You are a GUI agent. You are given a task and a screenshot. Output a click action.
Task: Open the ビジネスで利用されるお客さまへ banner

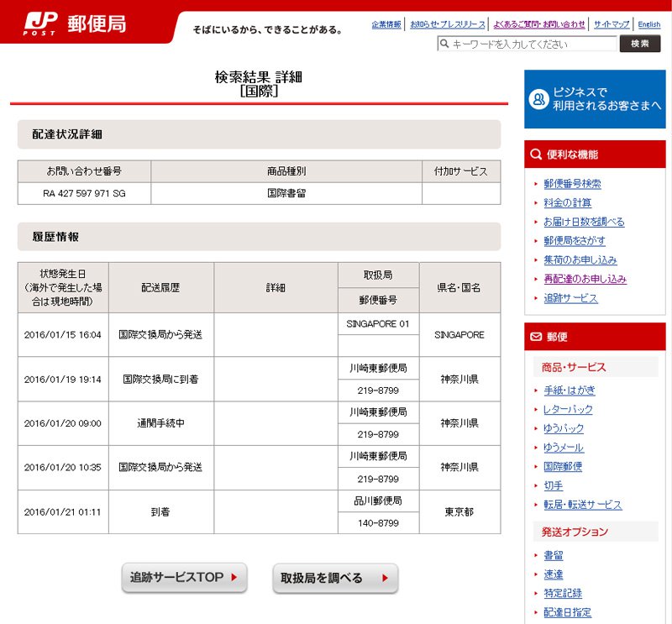coord(595,99)
